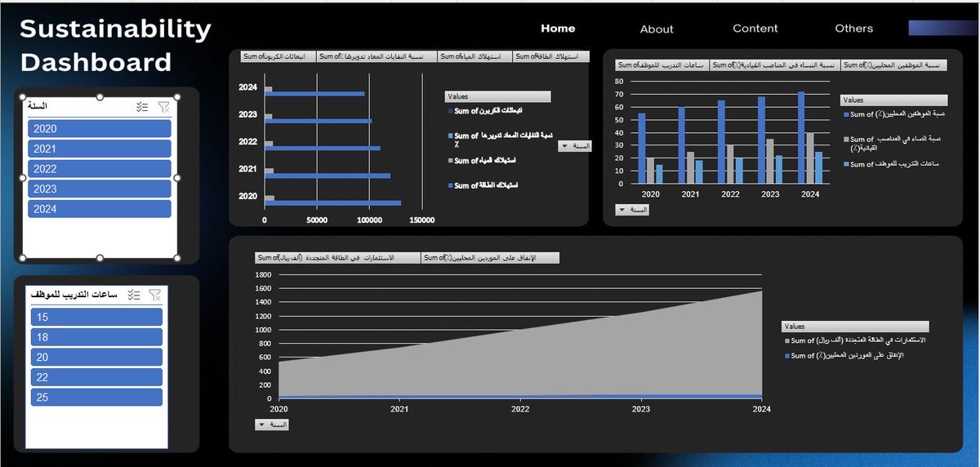The width and height of the screenshot is (980, 467).
Task: Click Sum of الاستثمارات في الطاقة المتجددة field button
Action: click(337, 258)
